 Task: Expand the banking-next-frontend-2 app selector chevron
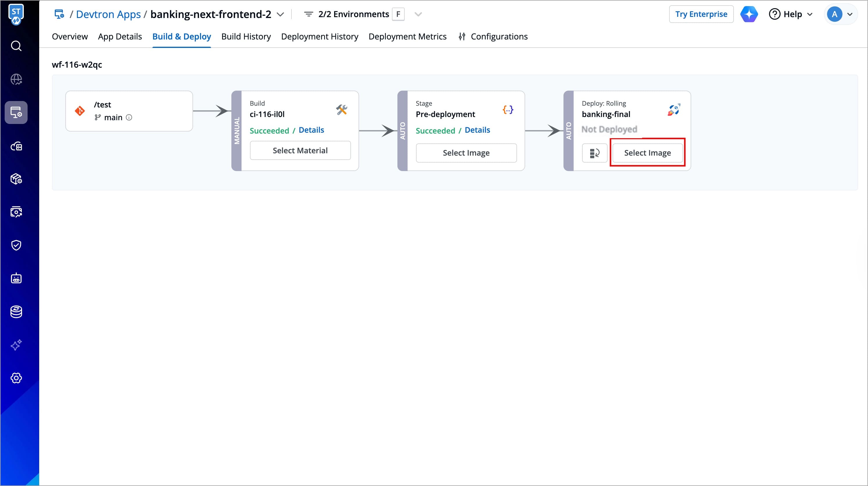click(280, 15)
